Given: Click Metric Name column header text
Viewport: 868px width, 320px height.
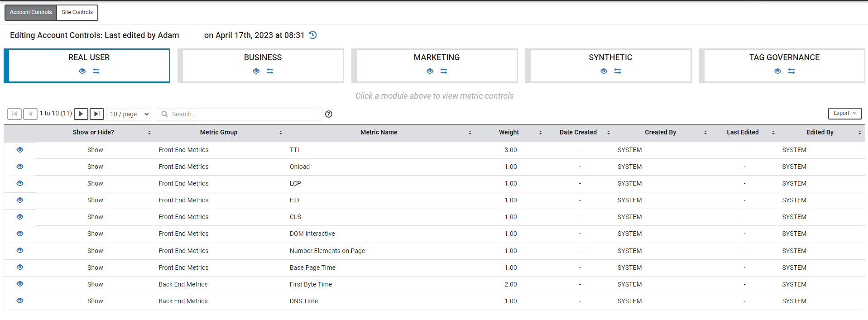Looking at the screenshot, I should point(379,132).
